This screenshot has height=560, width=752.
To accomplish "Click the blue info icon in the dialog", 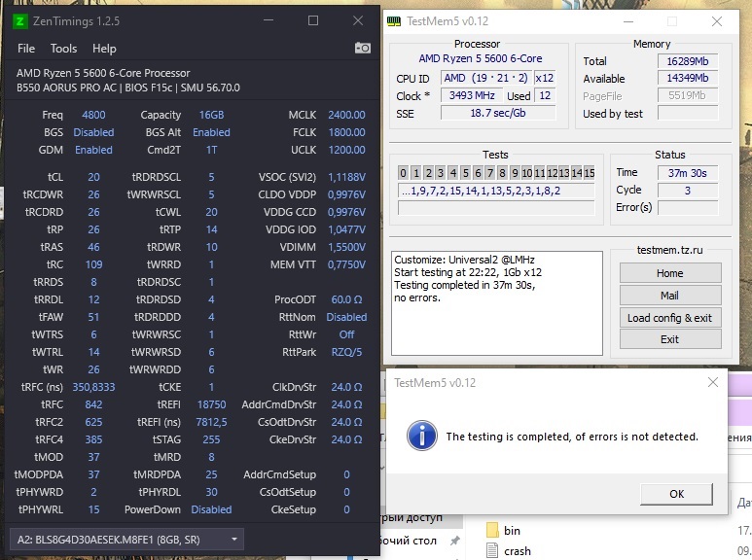I will coord(421,436).
